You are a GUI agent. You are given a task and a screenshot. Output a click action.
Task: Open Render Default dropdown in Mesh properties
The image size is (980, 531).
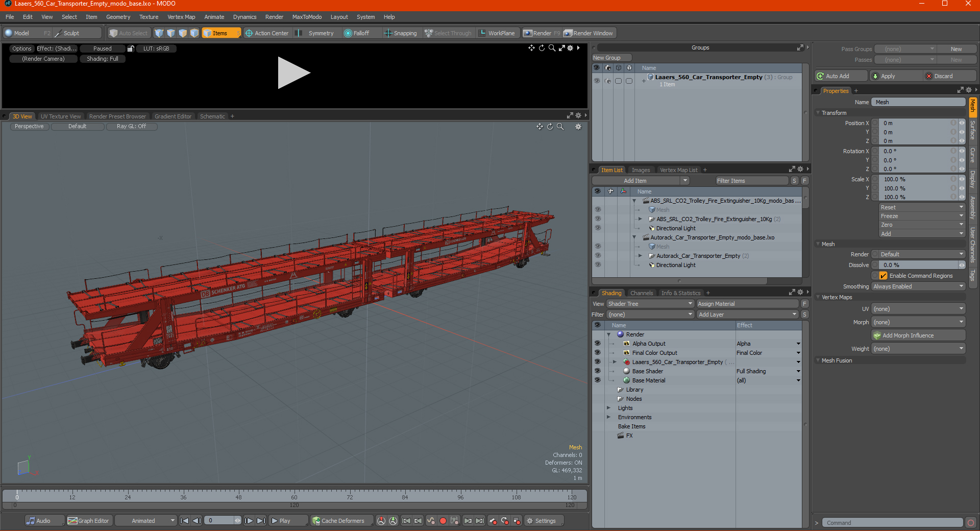pos(922,254)
